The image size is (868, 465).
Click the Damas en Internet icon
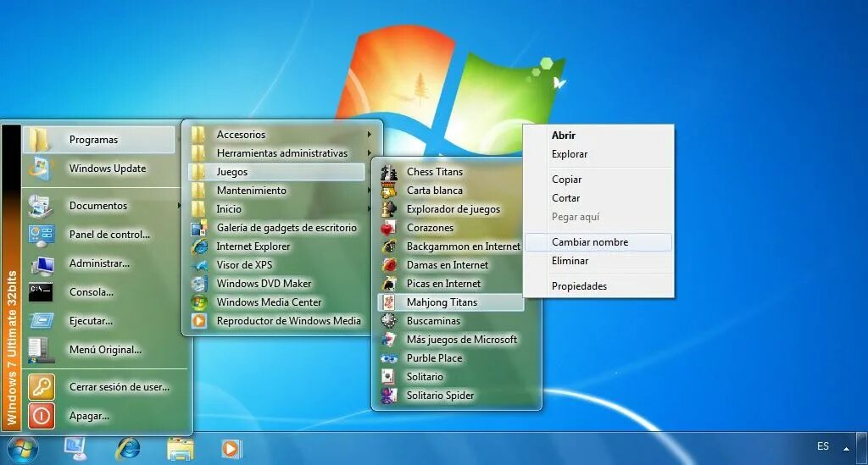[x=389, y=265]
